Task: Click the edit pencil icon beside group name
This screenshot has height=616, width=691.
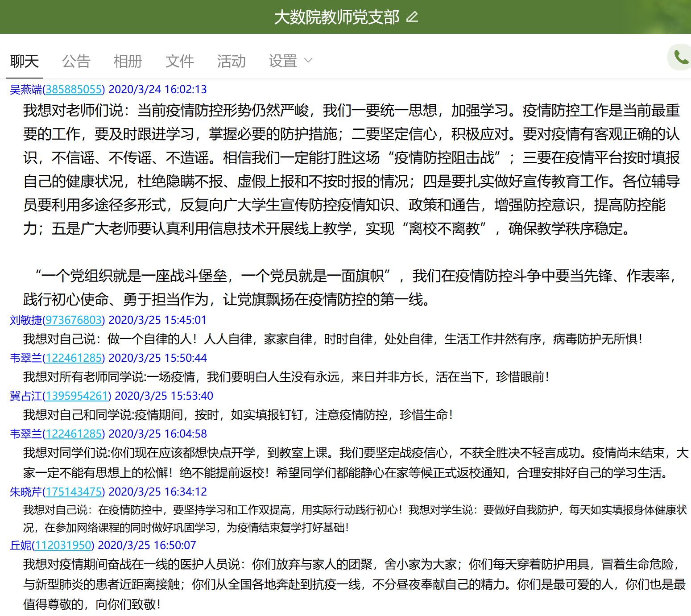Action: click(x=412, y=17)
